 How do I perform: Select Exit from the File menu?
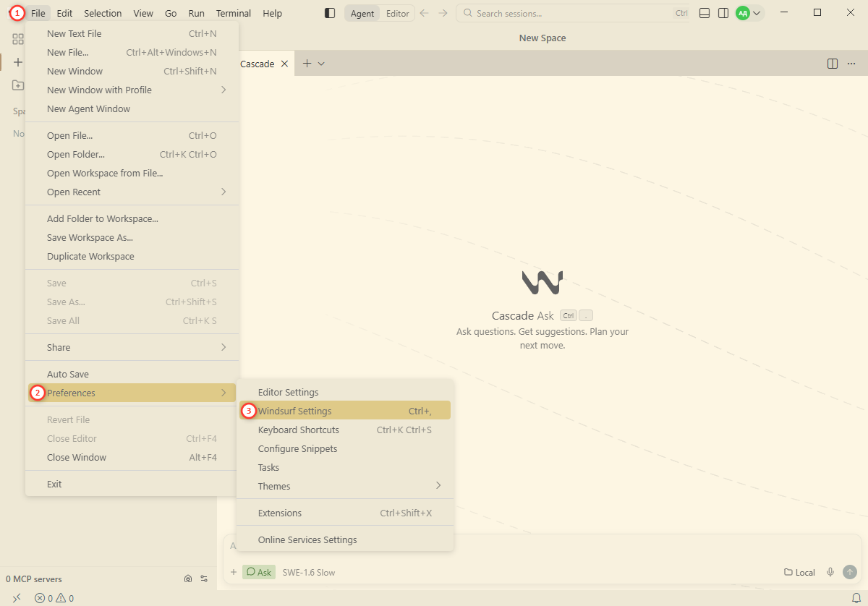(x=132, y=484)
